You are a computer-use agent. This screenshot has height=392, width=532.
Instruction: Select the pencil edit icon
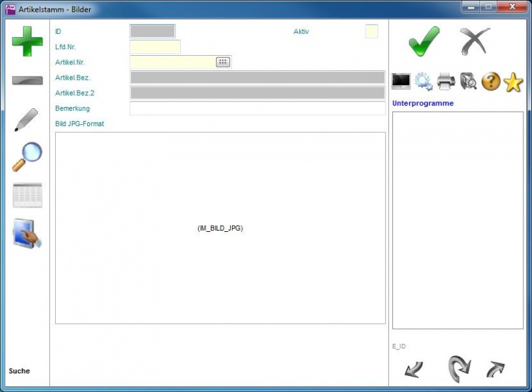click(x=27, y=120)
